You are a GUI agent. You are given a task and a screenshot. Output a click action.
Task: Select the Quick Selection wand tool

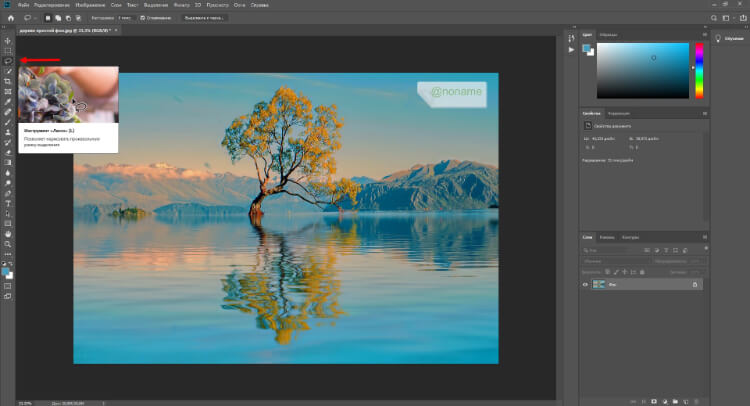[x=8, y=71]
